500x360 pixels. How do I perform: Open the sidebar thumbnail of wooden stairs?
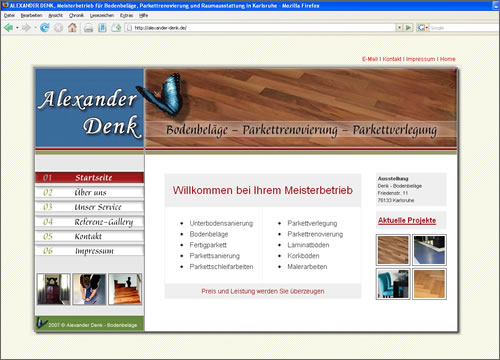(x=125, y=289)
